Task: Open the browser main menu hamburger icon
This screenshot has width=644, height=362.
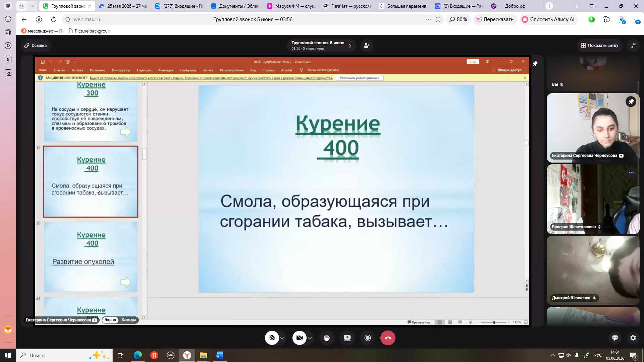Action: point(592,6)
